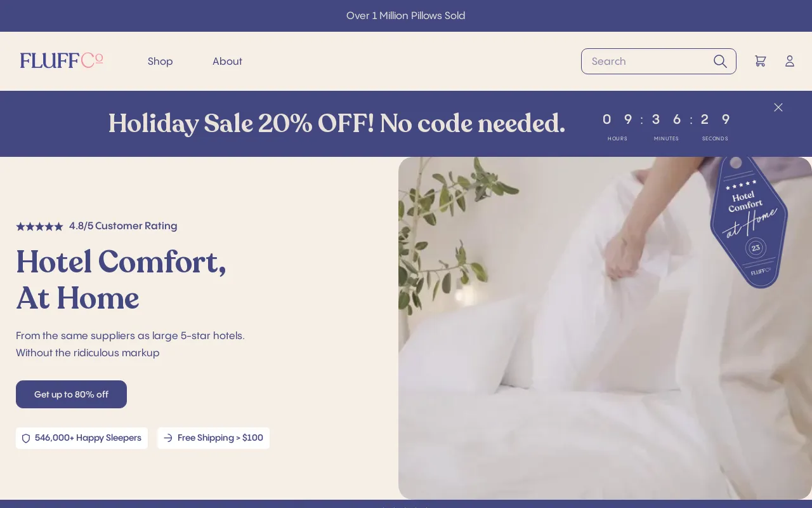Image resolution: width=812 pixels, height=508 pixels.
Task: Click the five-star rating icons
Action: click(x=39, y=226)
